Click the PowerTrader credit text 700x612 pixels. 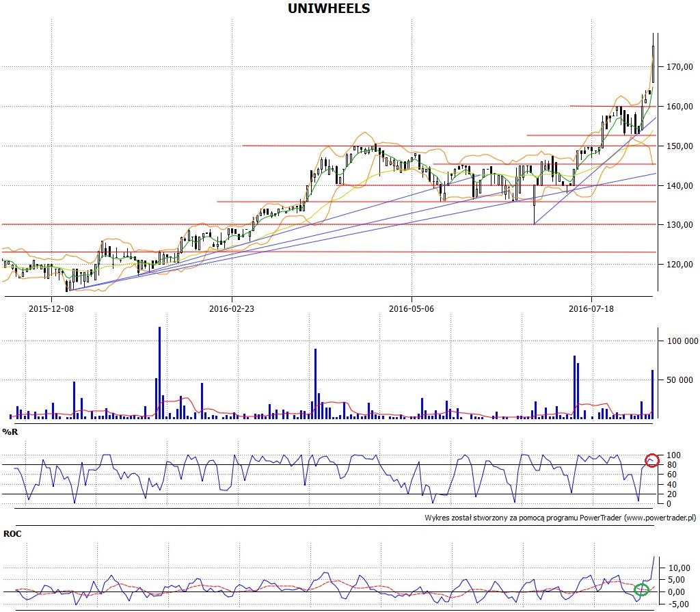[561, 518]
